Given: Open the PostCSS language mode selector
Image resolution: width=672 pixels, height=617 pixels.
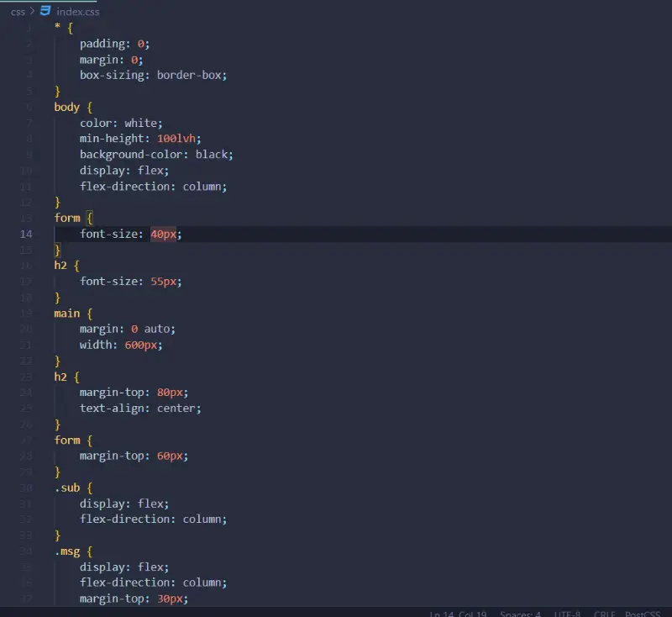Looking at the screenshot, I should 643,614.
